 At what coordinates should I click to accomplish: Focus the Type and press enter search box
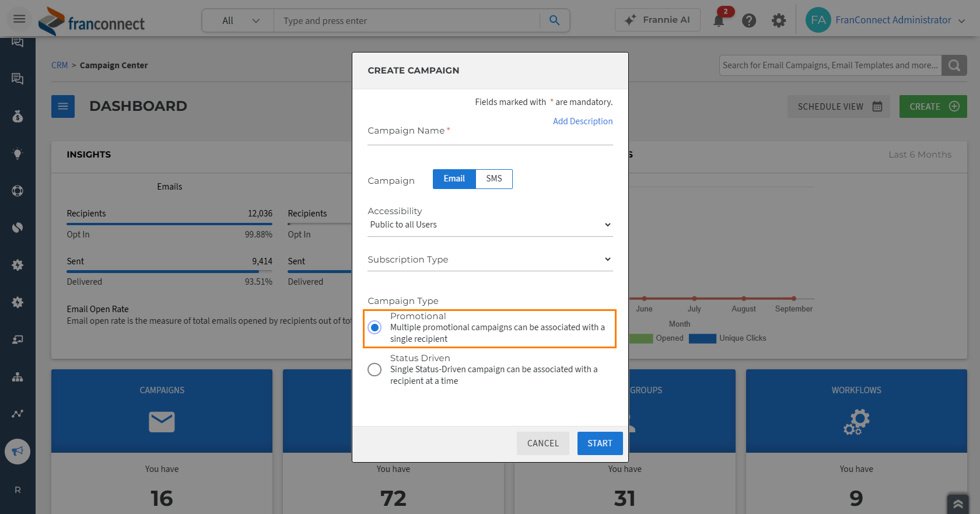tap(407, 20)
